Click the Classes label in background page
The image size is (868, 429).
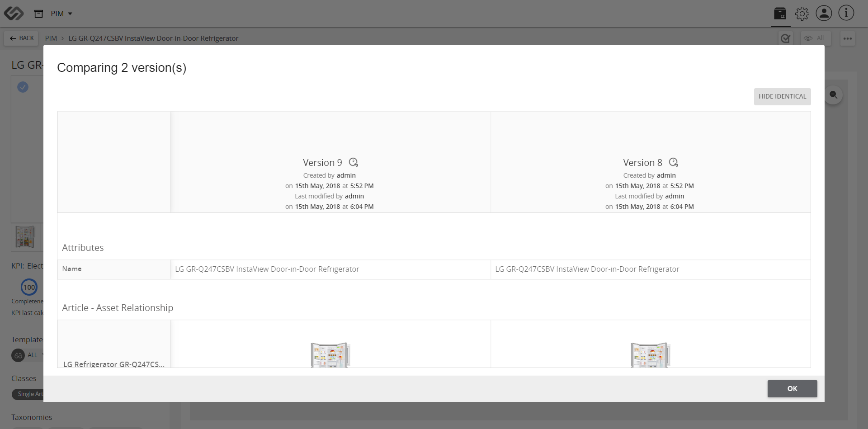(x=24, y=378)
